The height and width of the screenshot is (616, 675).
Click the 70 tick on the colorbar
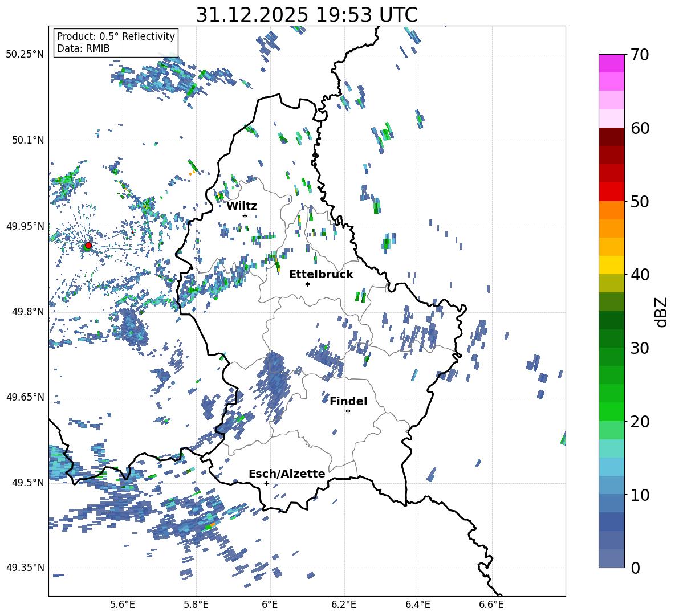click(639, 55)
